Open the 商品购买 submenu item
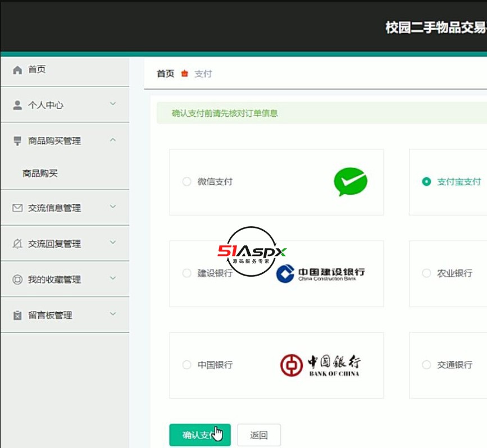This screenshot has width=487, height=448. click(40, 173)
